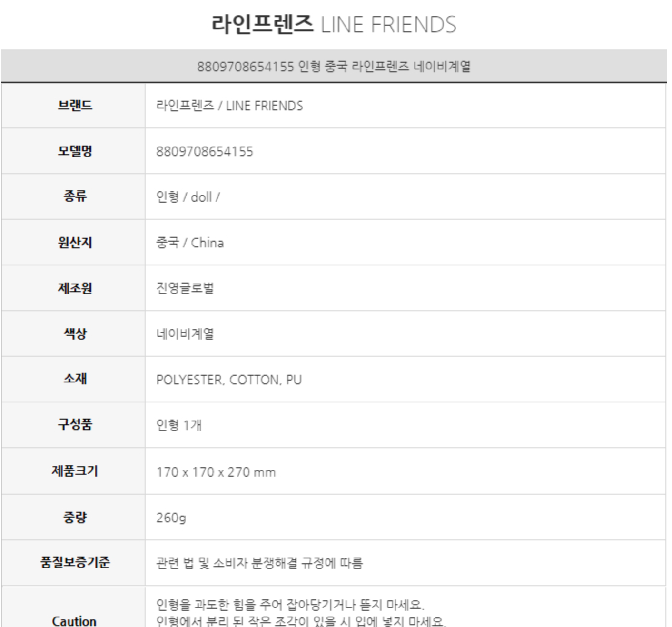Select the POLYESTER, COTTON, PU material text
The image size is (672, 627).
tap(229, 380)
